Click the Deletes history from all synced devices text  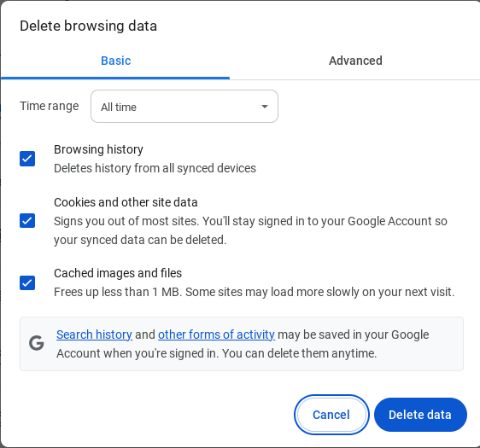pyautogui.click(x=155, y=168)
